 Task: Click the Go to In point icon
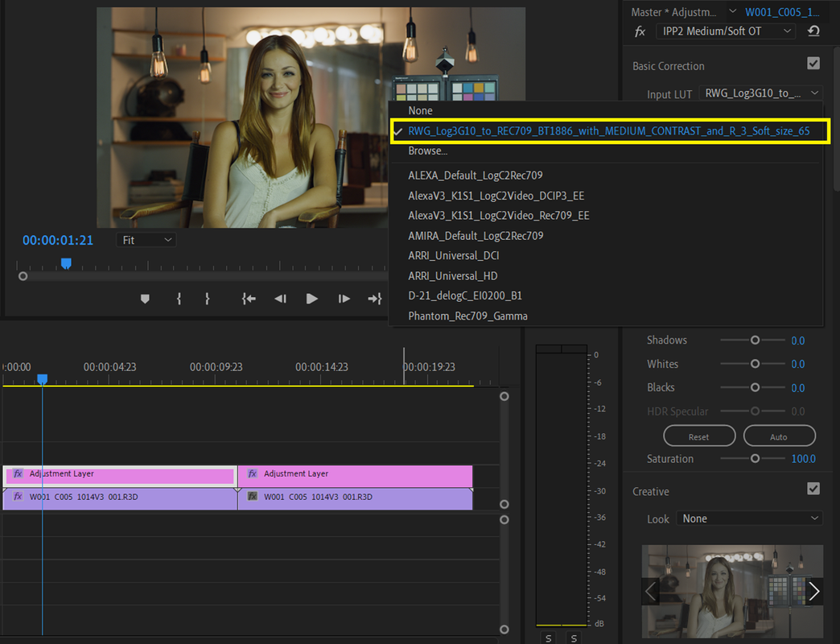[x=249, y=299]
